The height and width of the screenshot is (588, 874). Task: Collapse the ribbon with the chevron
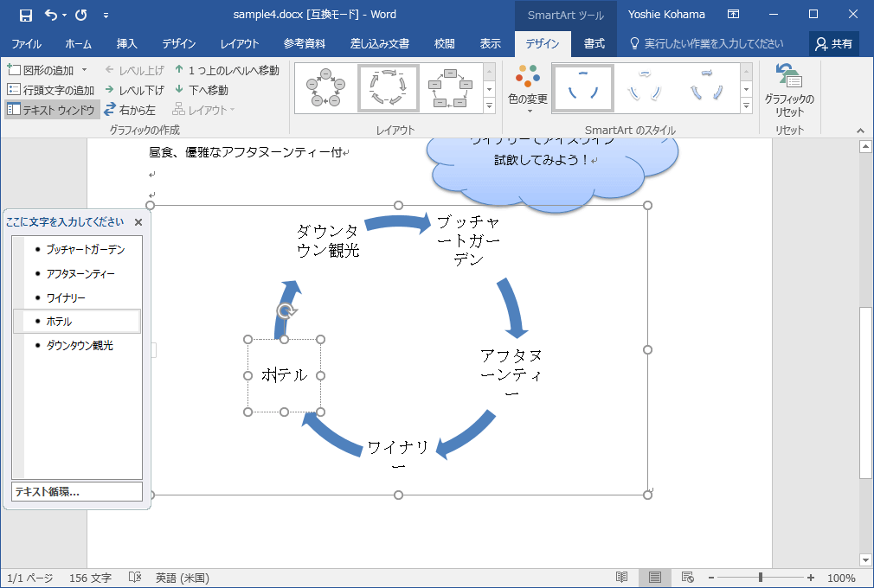(861, 131)
